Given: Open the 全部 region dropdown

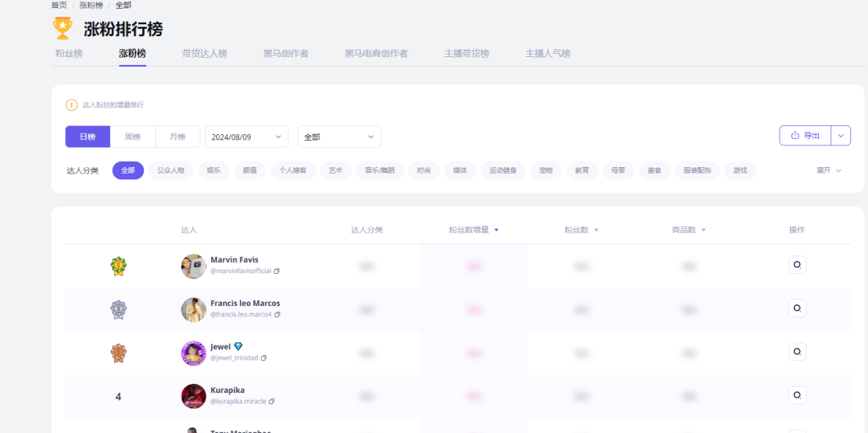Looking at the screenshot, I should tap(339, 137).
